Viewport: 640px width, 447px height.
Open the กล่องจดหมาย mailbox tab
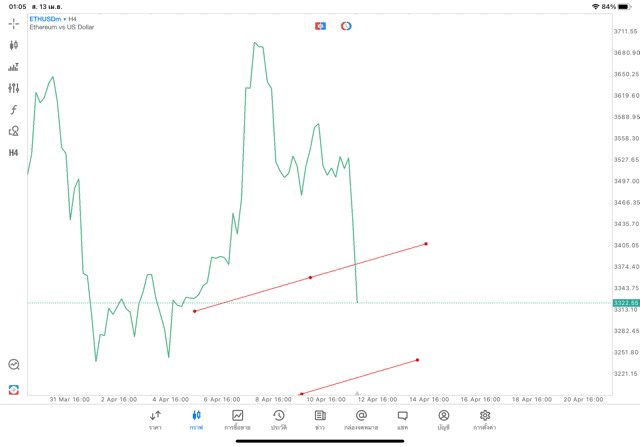pyautogui.click(x=361, y=420)
